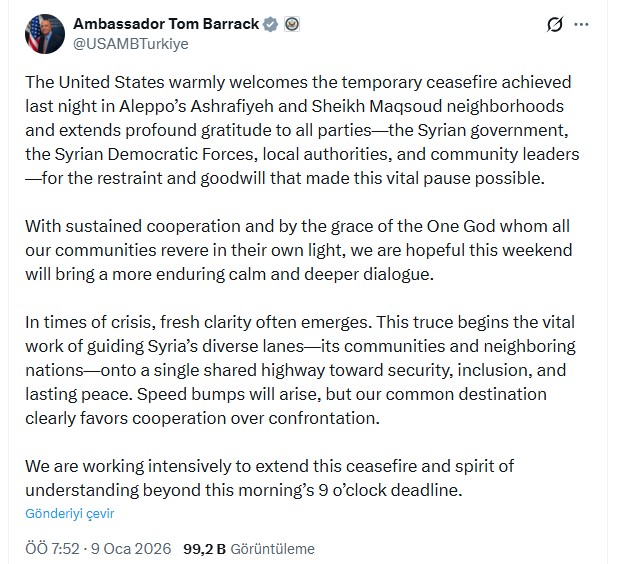620x564 pixels.
Task: Click Ambassador Tom Barrack's profile picture
Action: [44, 34]
